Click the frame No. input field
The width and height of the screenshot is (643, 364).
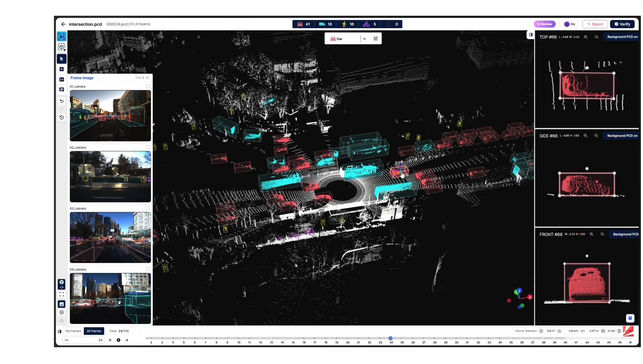pyautogui.click(x=83, y=340)
